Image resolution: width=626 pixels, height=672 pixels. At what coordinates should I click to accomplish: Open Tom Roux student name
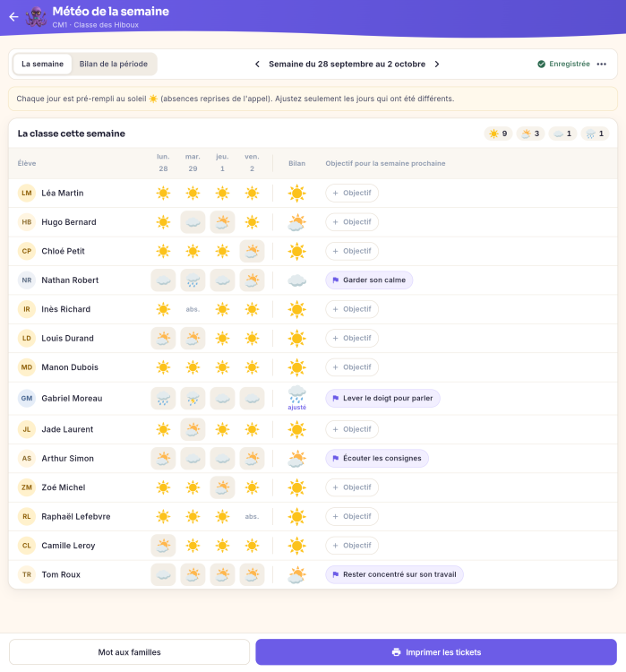point(61,574)
